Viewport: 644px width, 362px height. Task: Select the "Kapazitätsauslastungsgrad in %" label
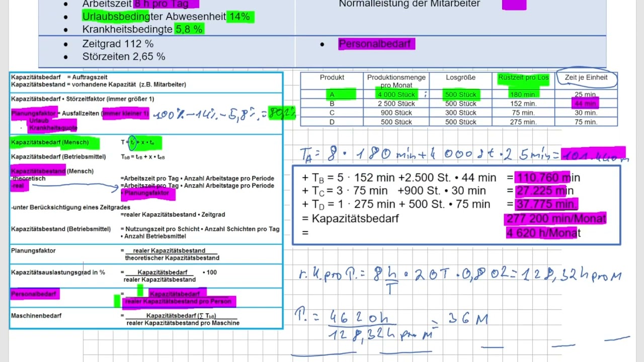[x=58, y=273]
